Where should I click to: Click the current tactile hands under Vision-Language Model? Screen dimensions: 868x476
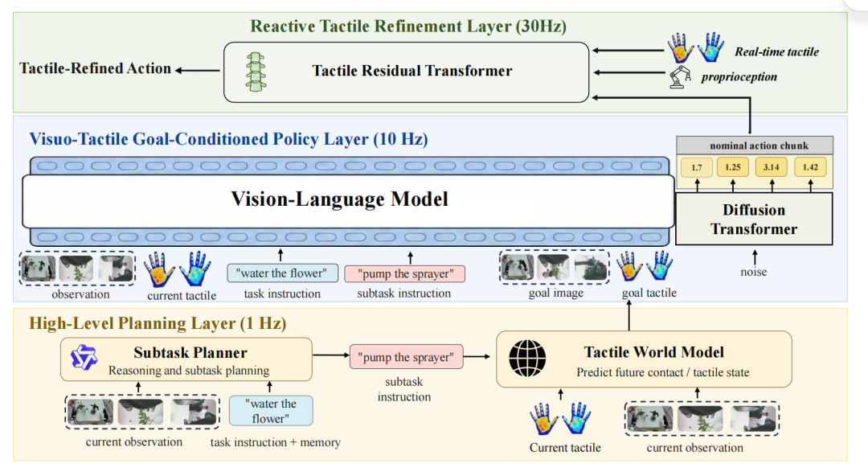pos(178,269)
